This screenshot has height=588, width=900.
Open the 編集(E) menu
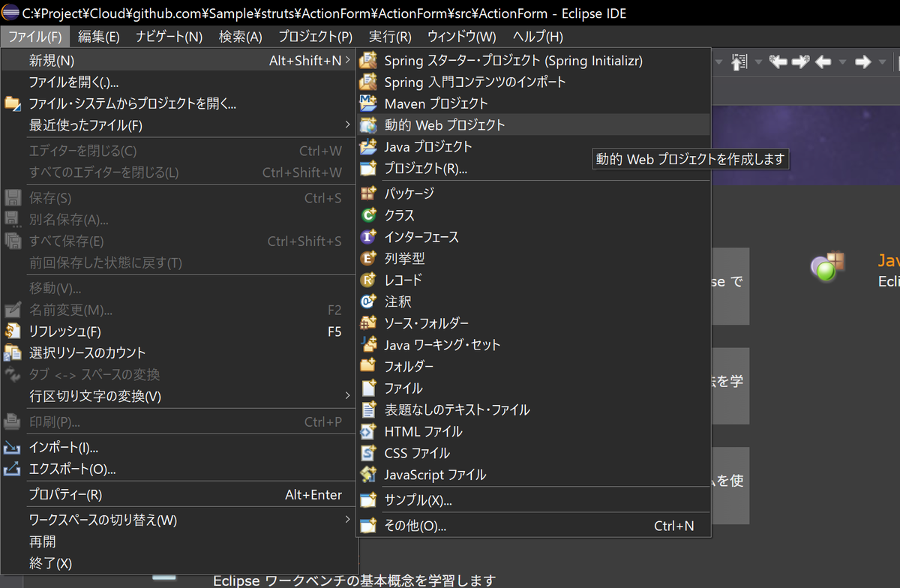98,36
